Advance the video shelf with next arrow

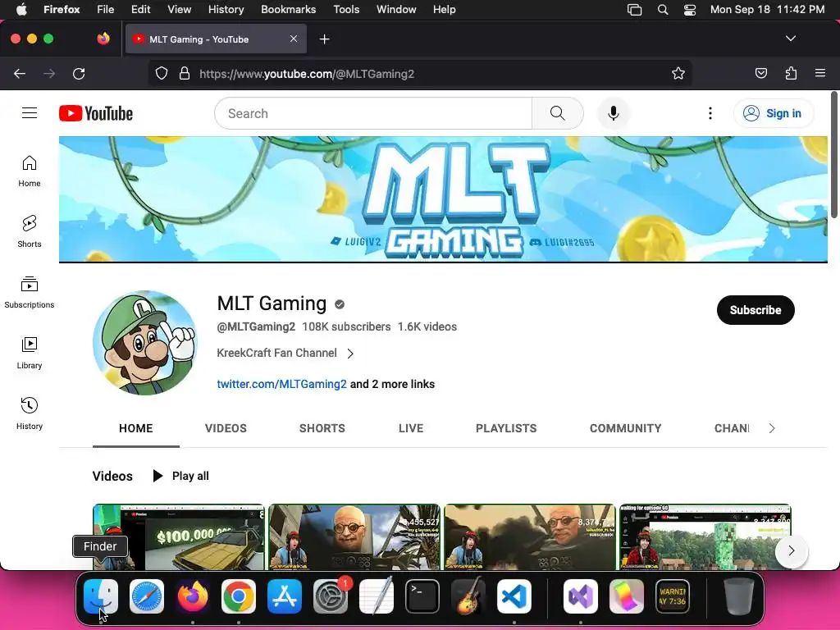(x=792, y=550)
